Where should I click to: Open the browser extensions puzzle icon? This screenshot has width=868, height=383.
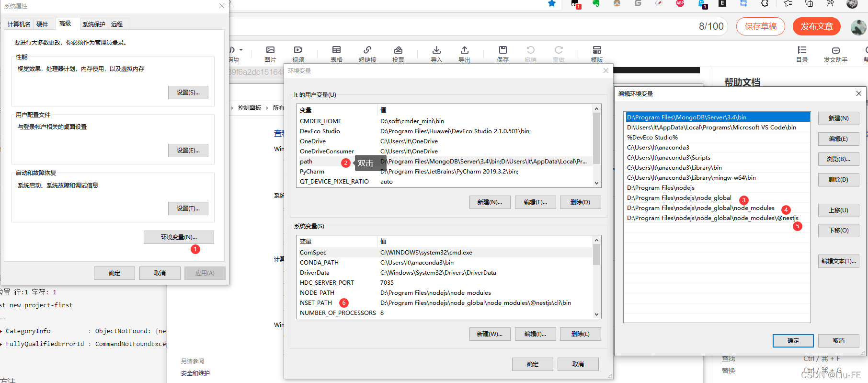click(x=765, y=3)
